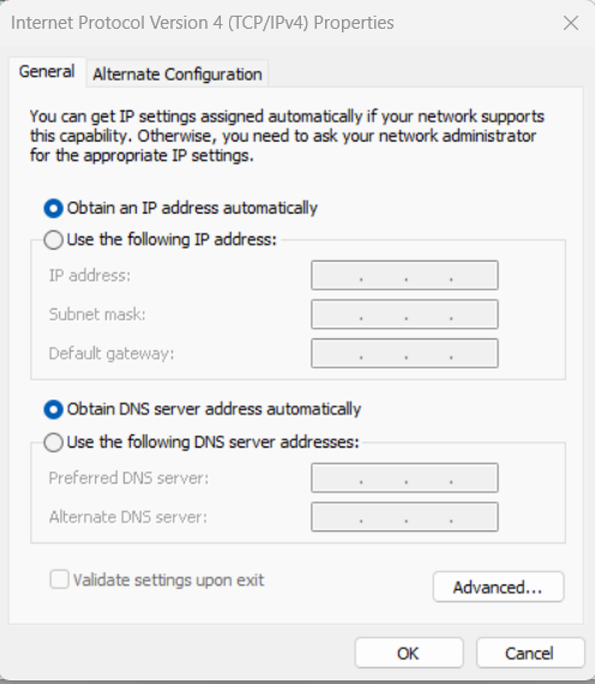Close the IPv4 Properties window
Image resolution: width=596 pixels, height=684 pixels.
[571, 23]
